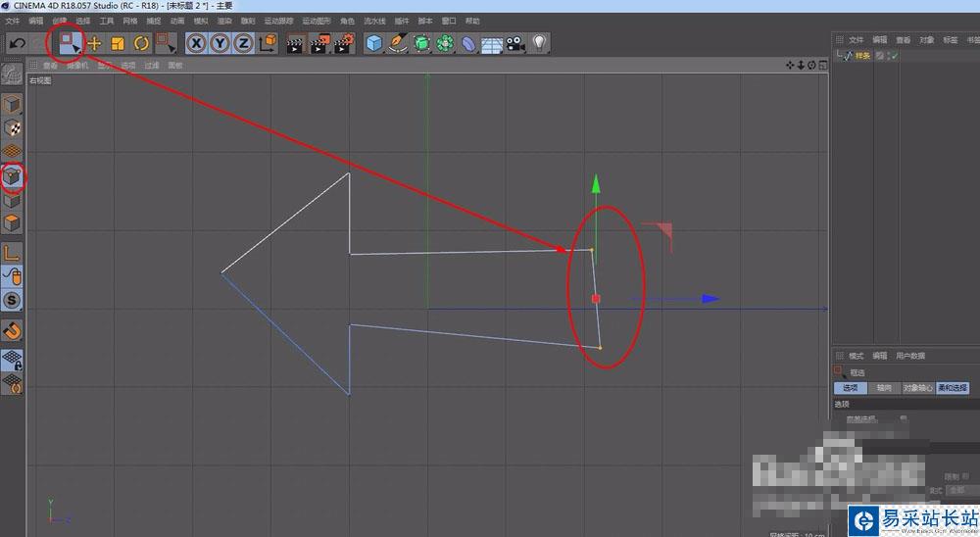Click Make Editable at sidebar top
Screen dimensions: 980x537
click(11, 74)
